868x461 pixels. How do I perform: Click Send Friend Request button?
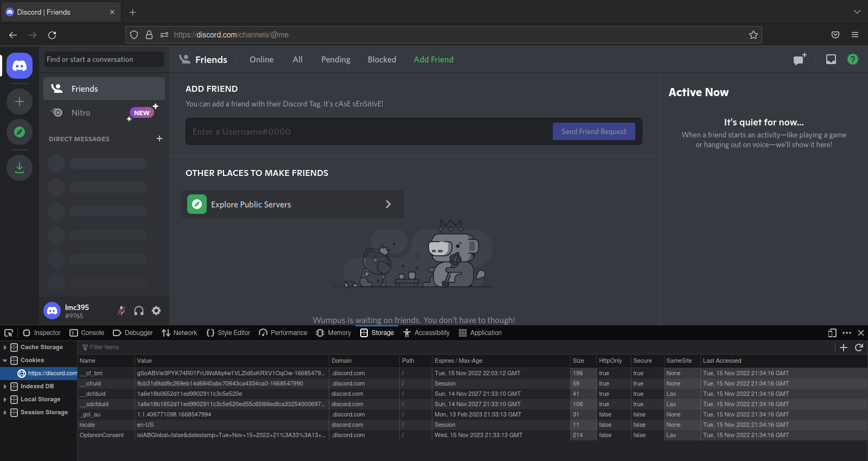tap(594, 131)
